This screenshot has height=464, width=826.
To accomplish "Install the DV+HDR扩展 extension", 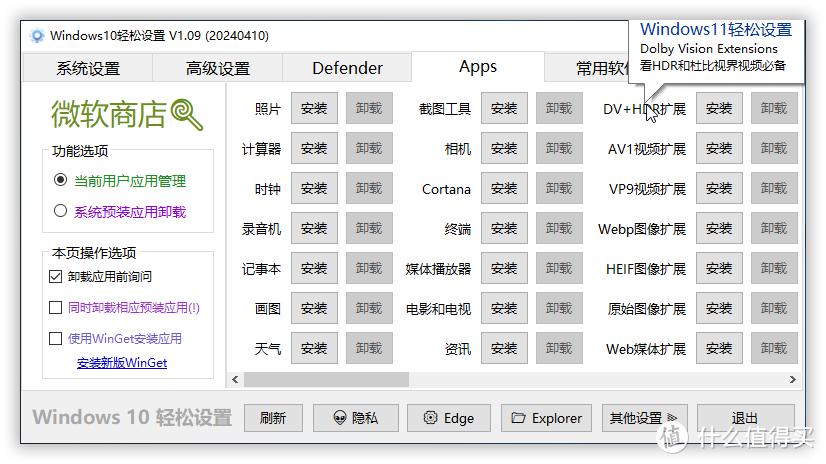I will tap(719, 108).
